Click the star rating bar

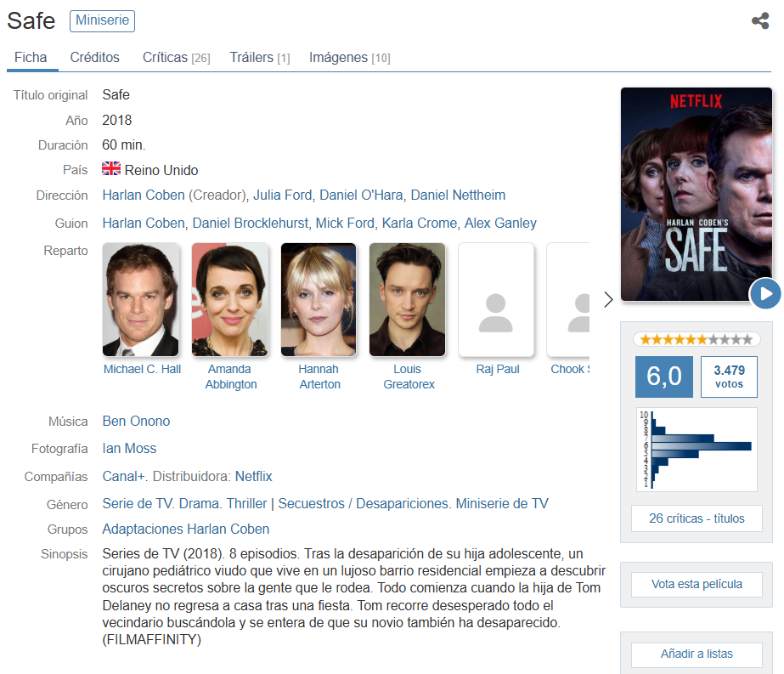(697, 340)
